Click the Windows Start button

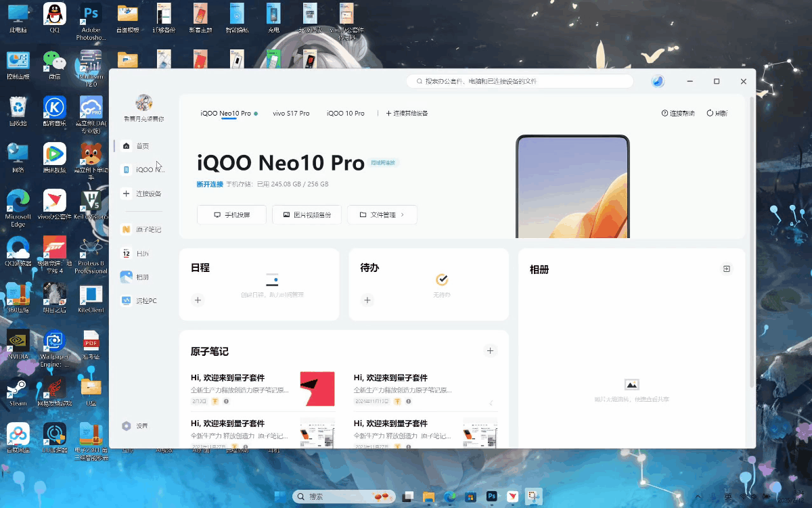pos(279,497)
